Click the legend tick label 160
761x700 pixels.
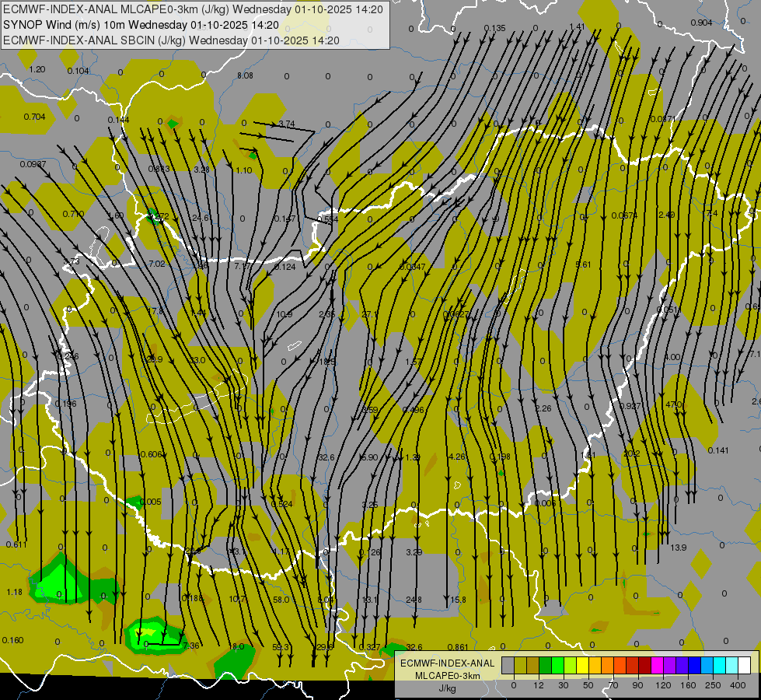coord(688,685)
